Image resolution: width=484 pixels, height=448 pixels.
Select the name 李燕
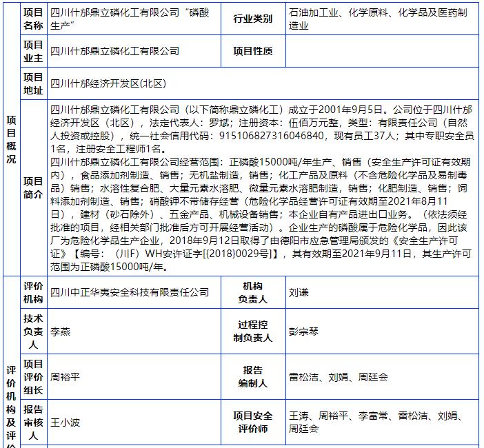click(60, 332)
